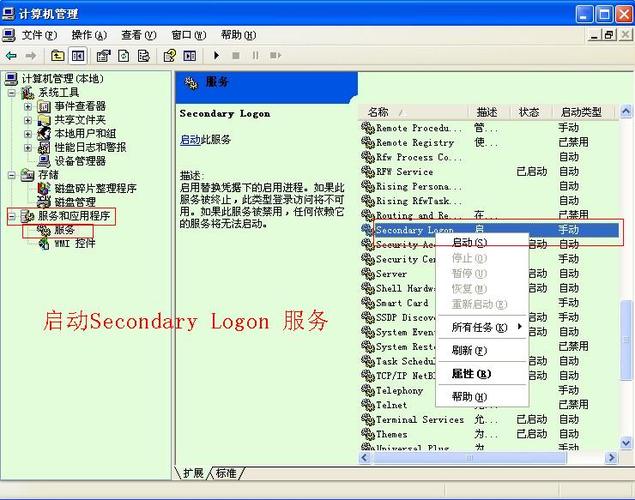Select 计算机管理(本地) root node
This screenshot has width=635, height=500.
click(62, 79)
